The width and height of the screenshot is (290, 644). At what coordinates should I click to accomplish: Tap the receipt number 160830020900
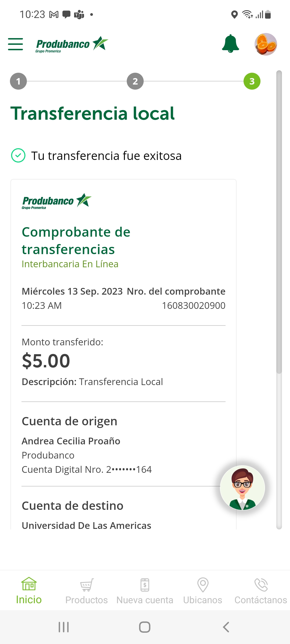[x=194, y=306]
